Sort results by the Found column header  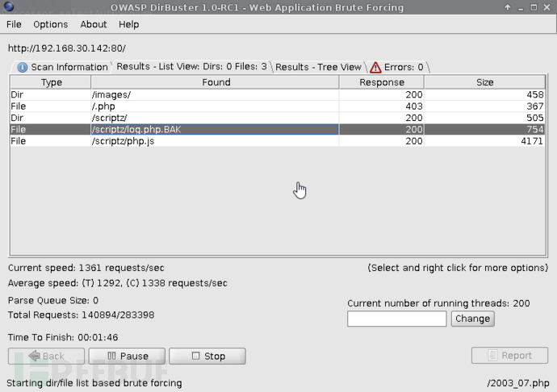(216, 82)
